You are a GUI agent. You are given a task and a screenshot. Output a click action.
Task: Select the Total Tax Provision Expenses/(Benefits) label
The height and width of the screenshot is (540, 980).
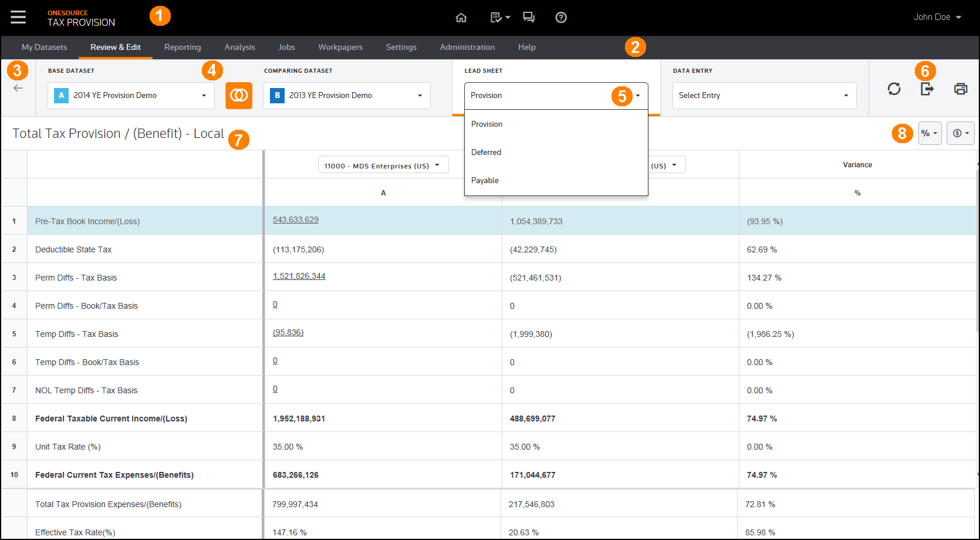point(108,504)
